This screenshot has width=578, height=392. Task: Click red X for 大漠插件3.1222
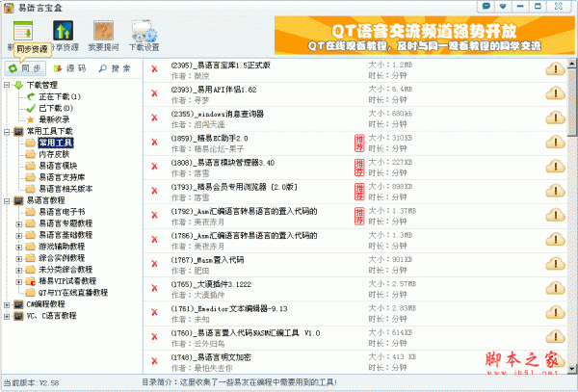tap(154, 288)
